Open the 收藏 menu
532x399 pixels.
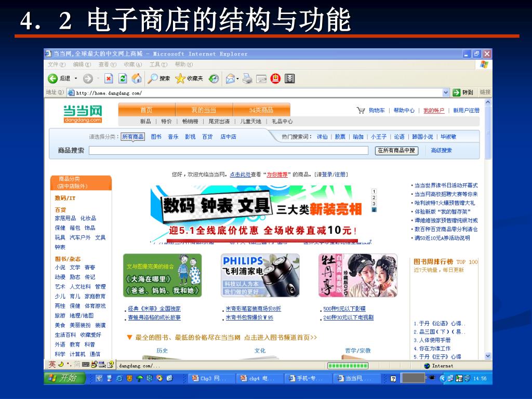[x=132, y=64]
